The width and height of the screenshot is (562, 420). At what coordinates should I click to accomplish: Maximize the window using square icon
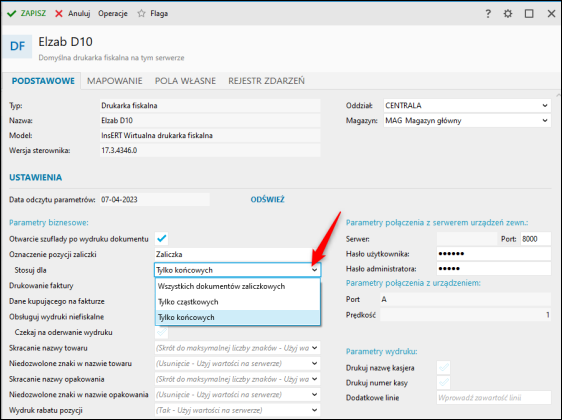[529, 14]
